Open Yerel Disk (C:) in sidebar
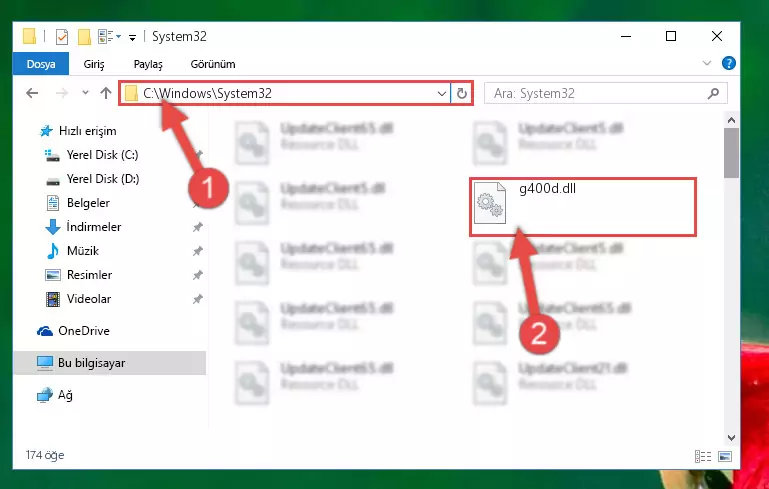 (x=103, y=155)
